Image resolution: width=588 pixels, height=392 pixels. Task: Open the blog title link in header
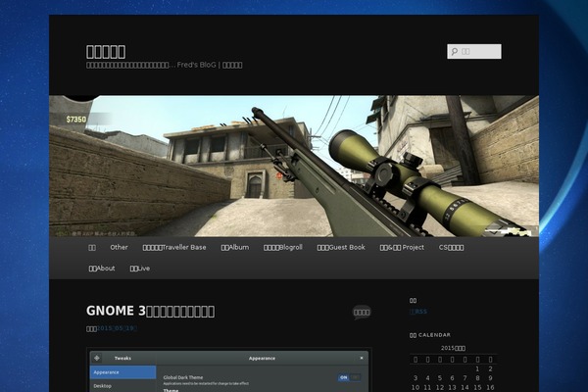[x=106, y=51]
